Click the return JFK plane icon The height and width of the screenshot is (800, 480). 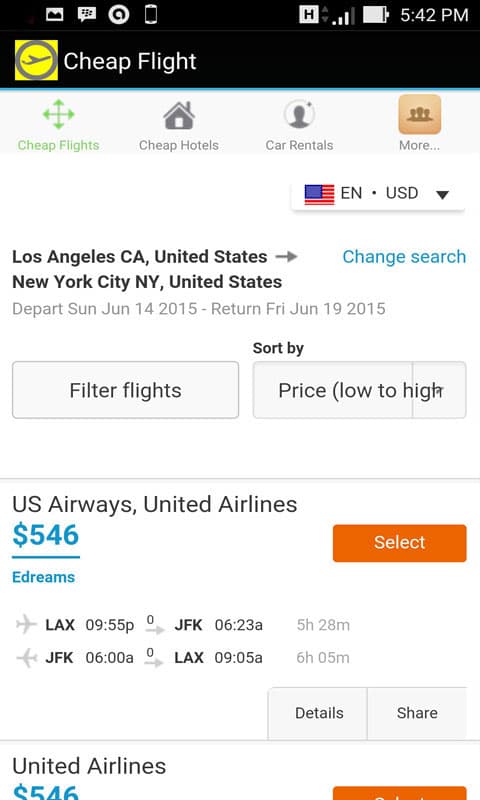tap(26, 657)
